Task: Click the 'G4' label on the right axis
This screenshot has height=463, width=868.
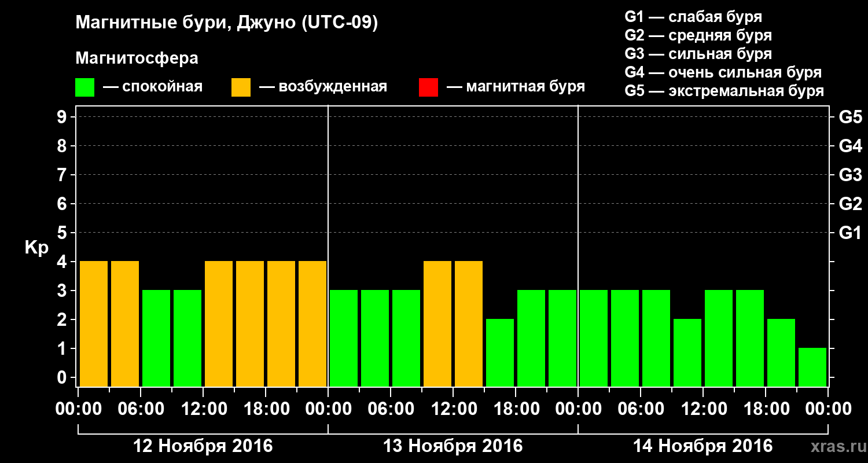Action: pyautogui.click(x=851, y=146)
